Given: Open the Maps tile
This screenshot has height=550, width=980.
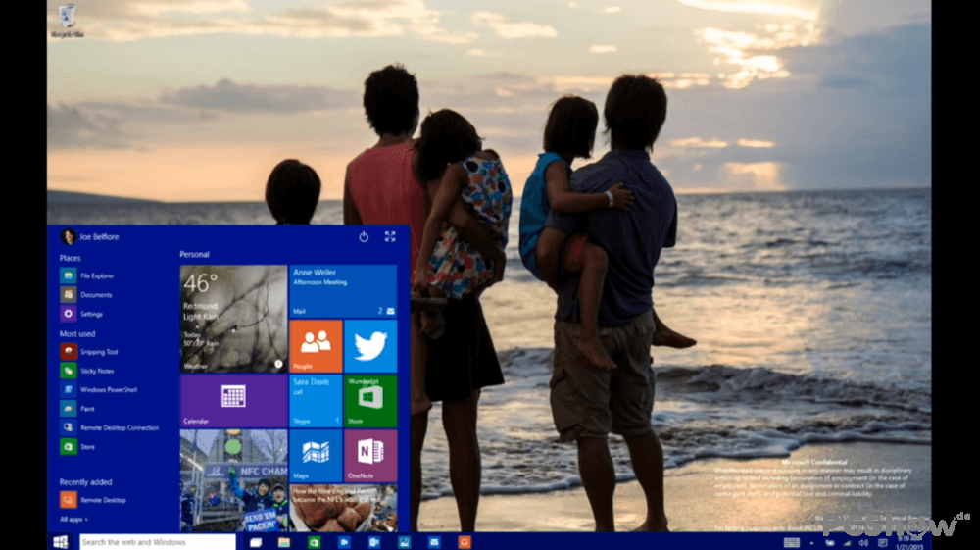Looking at the screenshot, I should click(x=316, y=456).
